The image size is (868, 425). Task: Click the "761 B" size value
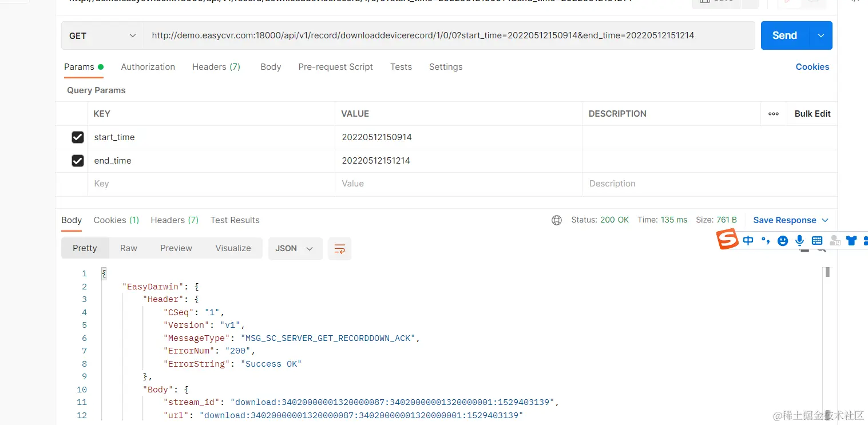pos(727,220)
